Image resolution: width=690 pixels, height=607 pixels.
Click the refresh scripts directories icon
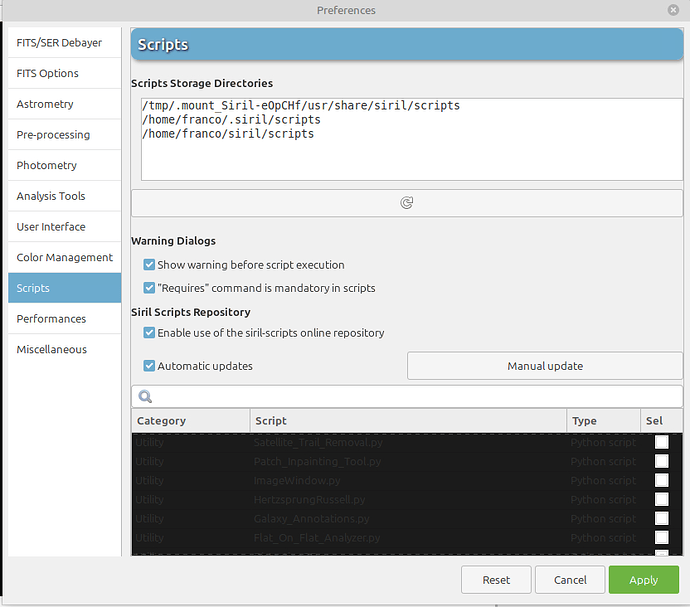407,202
